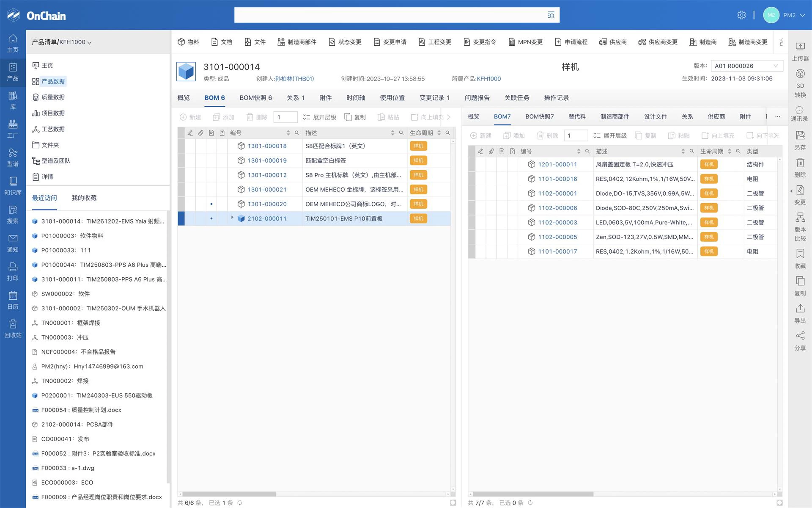Open the 搜索 section in left rail
The height and width of the screenshot is (508, 812).
coord(13,215)
